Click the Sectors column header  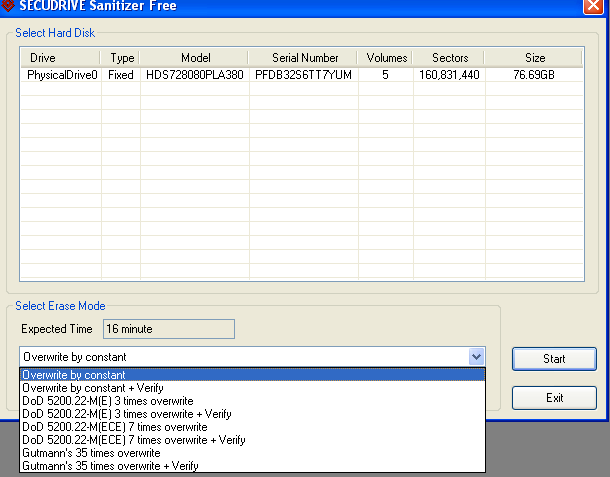coord(449,58)
